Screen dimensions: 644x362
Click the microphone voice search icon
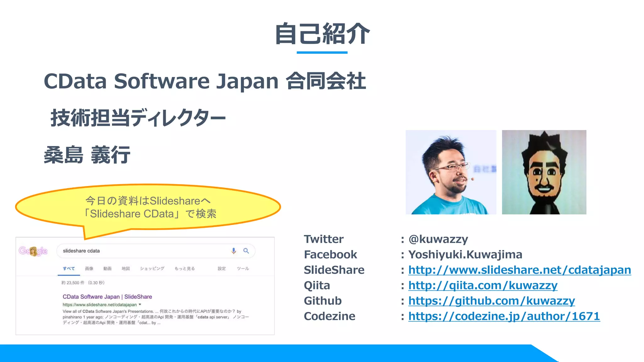click(233, 251)
